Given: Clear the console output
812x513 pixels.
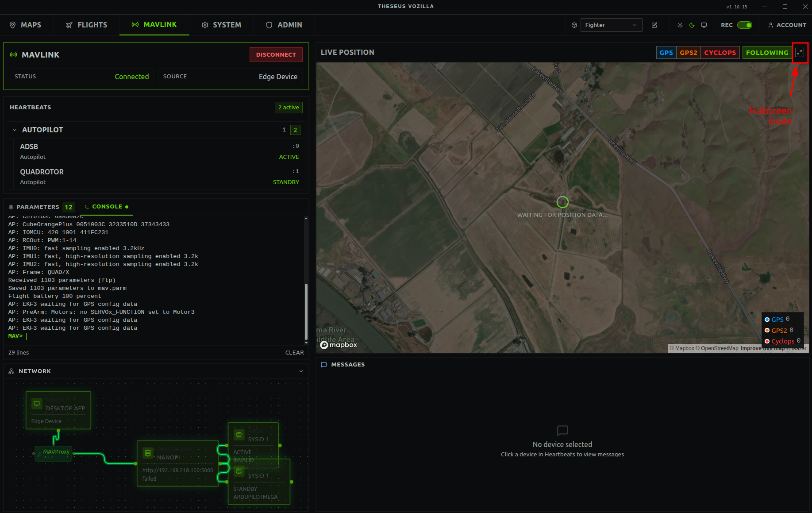Looking at the screenshot, I should (294, 353).
